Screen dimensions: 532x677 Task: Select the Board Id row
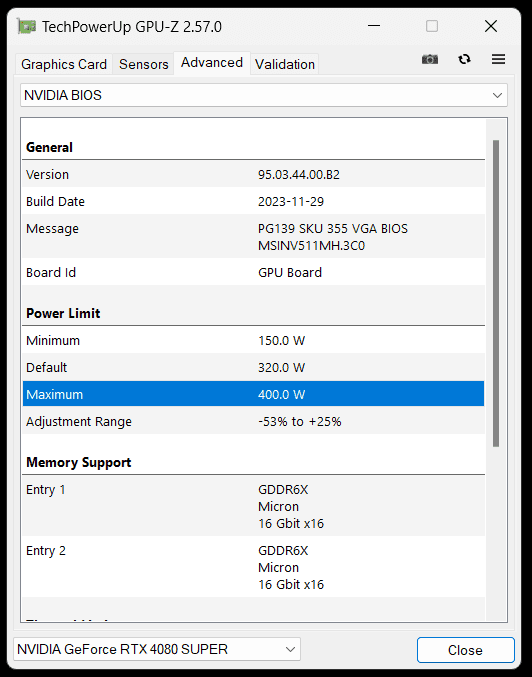253,272
